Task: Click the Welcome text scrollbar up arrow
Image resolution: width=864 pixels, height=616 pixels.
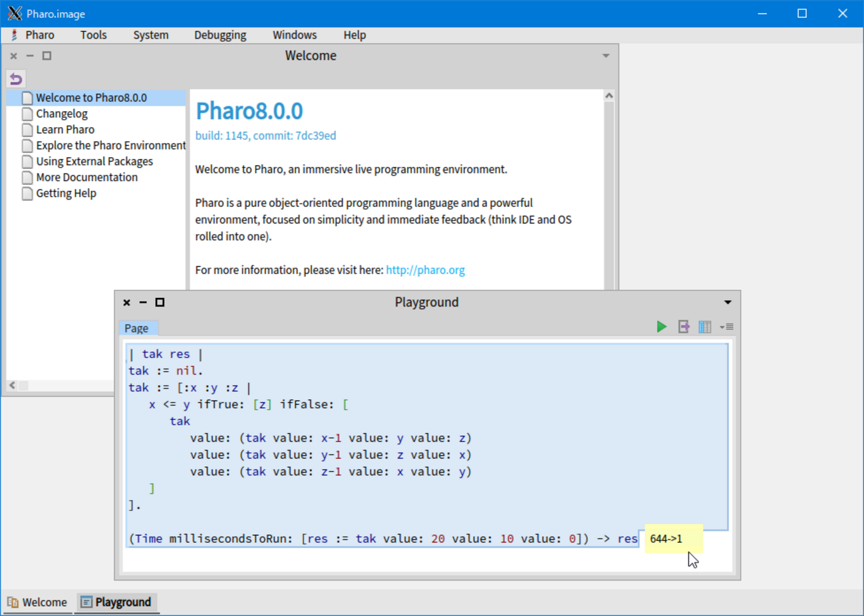Action: [609, 96]
